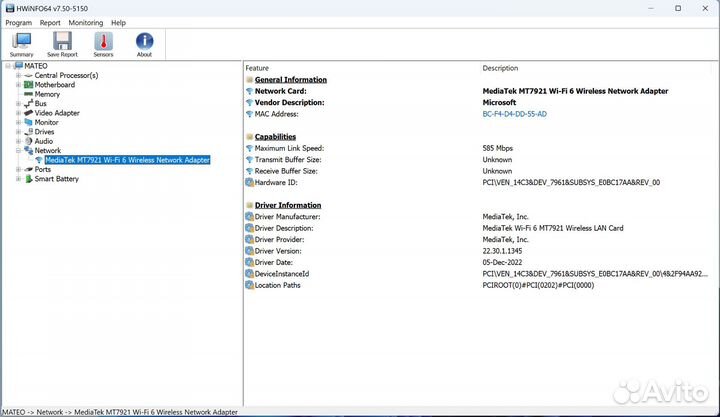Image resolution: width=720 pixels, height=417 pixels.
Task: Open the Sensors thermometer icon
Action: click(103, 43)
